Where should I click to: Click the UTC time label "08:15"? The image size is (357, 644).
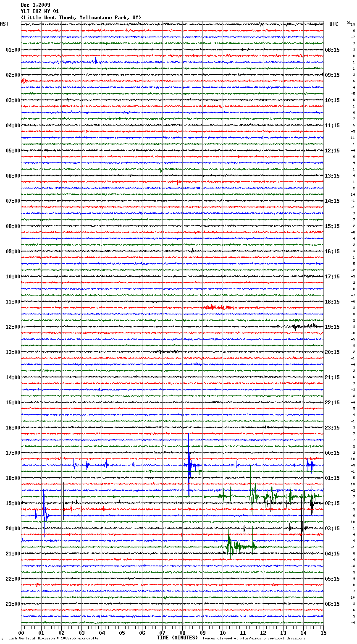[x=332, y=50]
